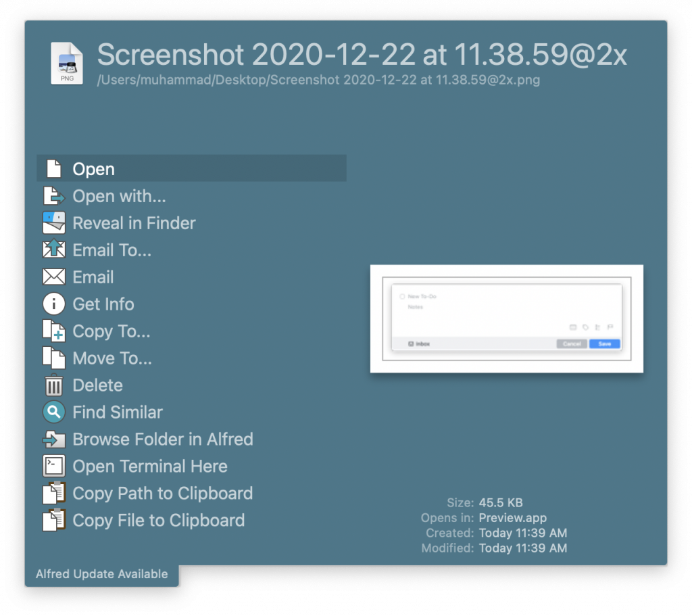Screen dimensions: 692x616
Task: Click the Copy File clipboard icon
Action: [x=54, y=520]
